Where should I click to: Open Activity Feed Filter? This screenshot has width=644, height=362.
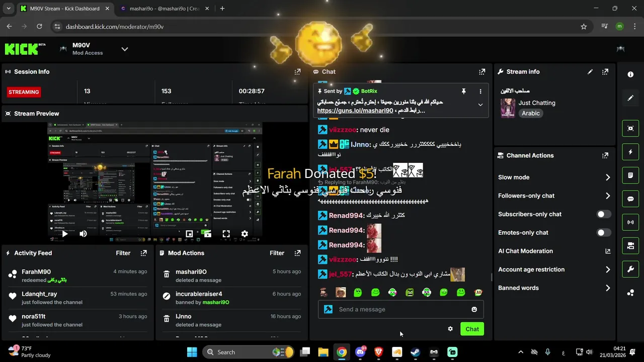(123, 253)
